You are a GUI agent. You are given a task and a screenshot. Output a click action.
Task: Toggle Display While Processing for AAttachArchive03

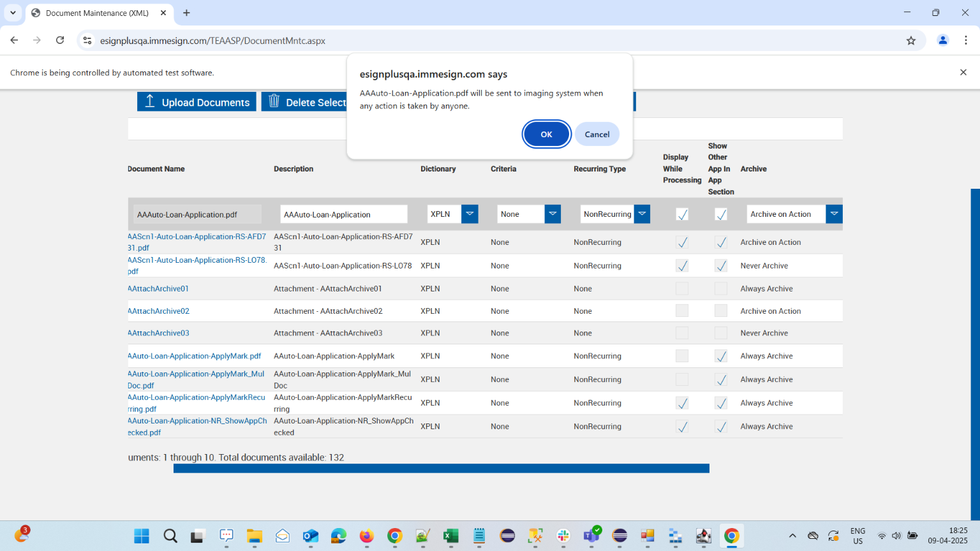point(682,333)
